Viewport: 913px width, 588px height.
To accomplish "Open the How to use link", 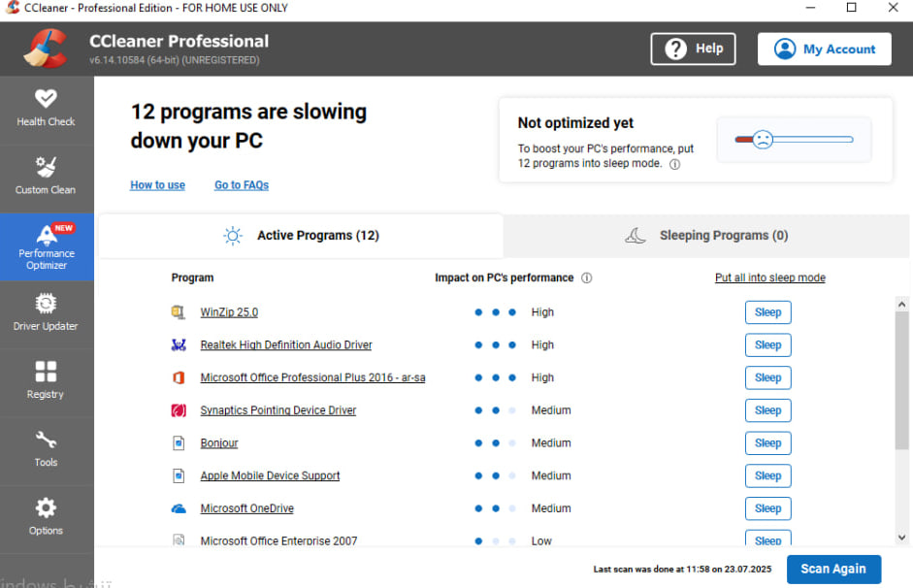I will [157, 185].
